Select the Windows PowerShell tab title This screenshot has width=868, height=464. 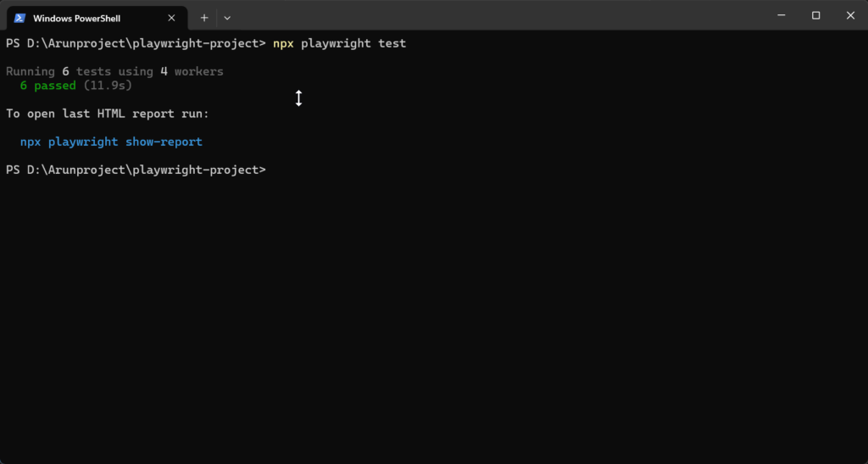tap(76, 18)
